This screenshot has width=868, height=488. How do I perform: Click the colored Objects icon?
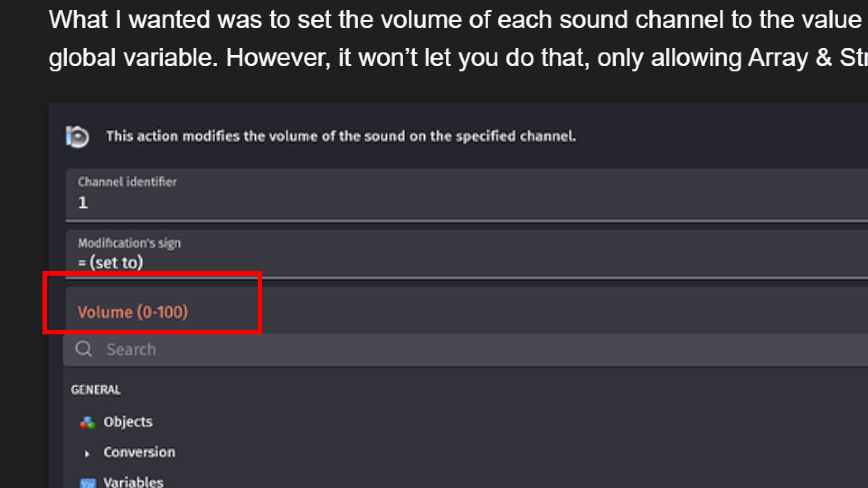(87, 422)
